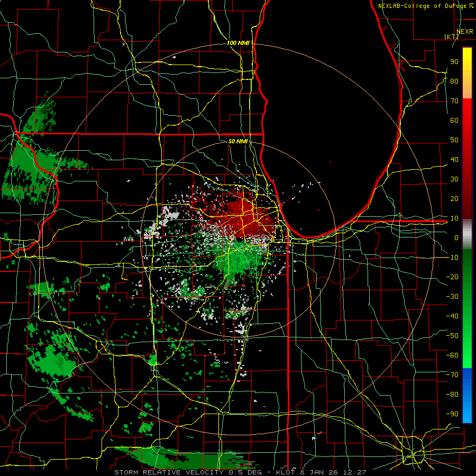The image size is (476, 476).
Task: Click the "-70" scale value label
Action: pos(452,375)
